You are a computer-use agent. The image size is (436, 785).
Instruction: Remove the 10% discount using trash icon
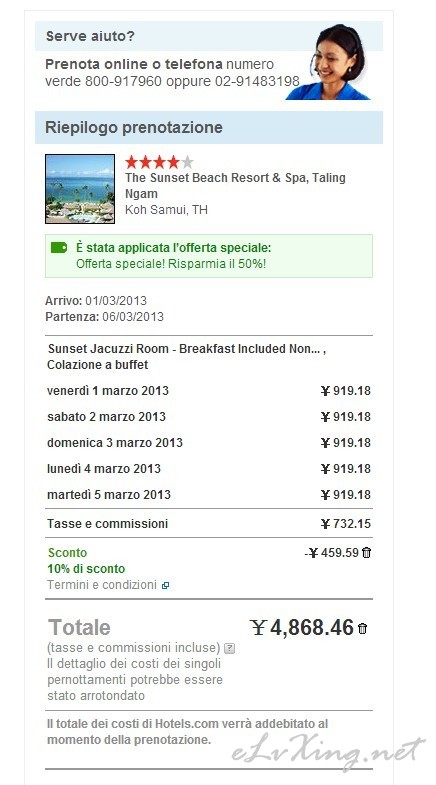tap(366, 553)
